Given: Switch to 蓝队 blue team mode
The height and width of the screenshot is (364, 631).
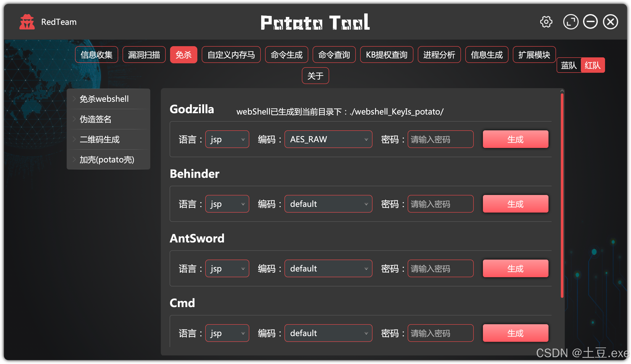Looking at the screenshot, I should pyautogui.click(x=569, y=65).
